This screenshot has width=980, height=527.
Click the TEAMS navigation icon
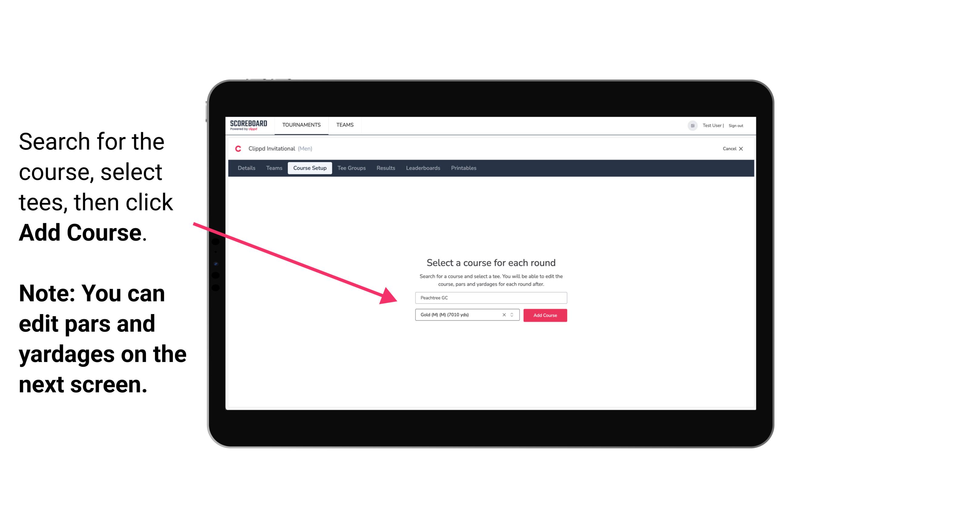click(343, 124)
